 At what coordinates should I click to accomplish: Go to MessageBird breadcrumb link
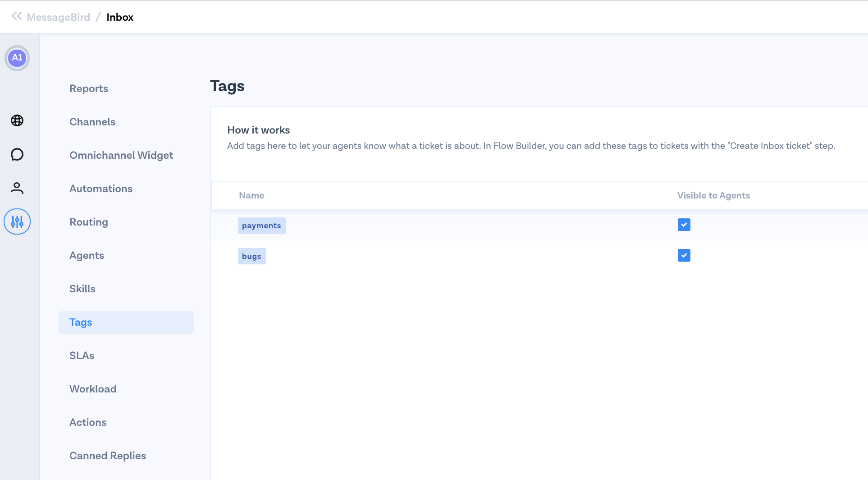pyautogui.click(x=58, y=17)
